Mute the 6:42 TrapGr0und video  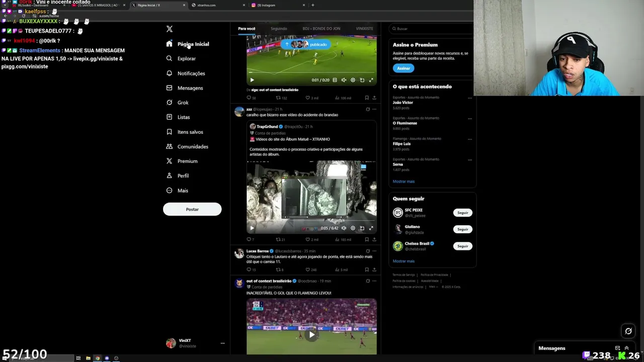click(x=344, y=228)
